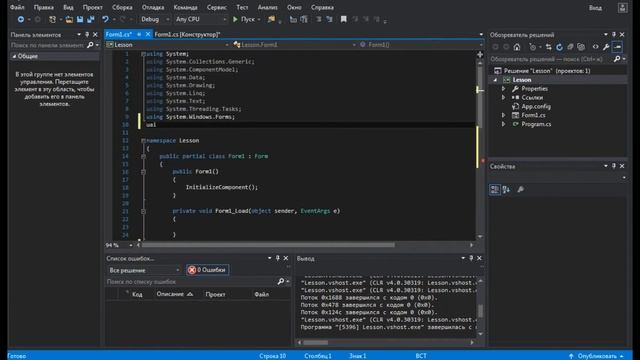Click Sync with Active Document icon
Screen dimensions: 640x360
pyautogui.click(x=549, y=47)
